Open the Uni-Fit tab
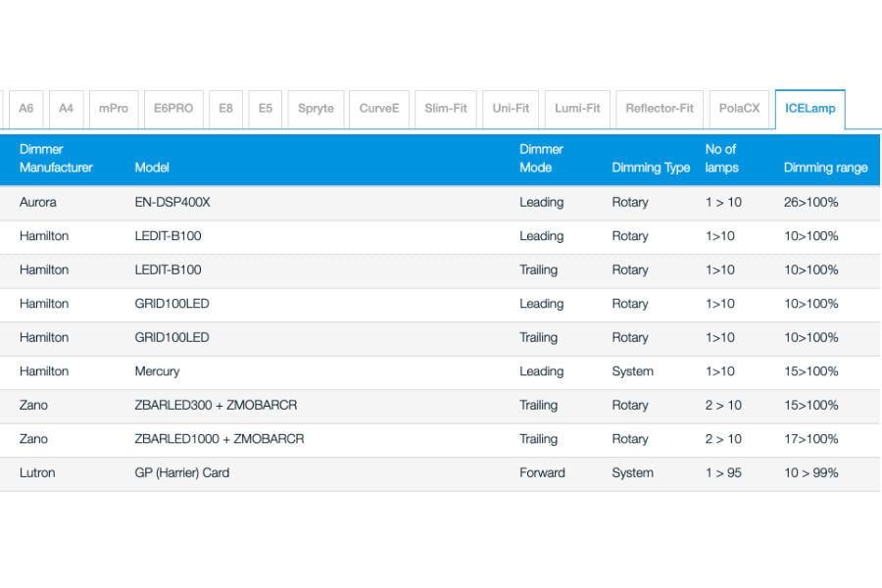882x588 pixels. [x=511, y=109]
